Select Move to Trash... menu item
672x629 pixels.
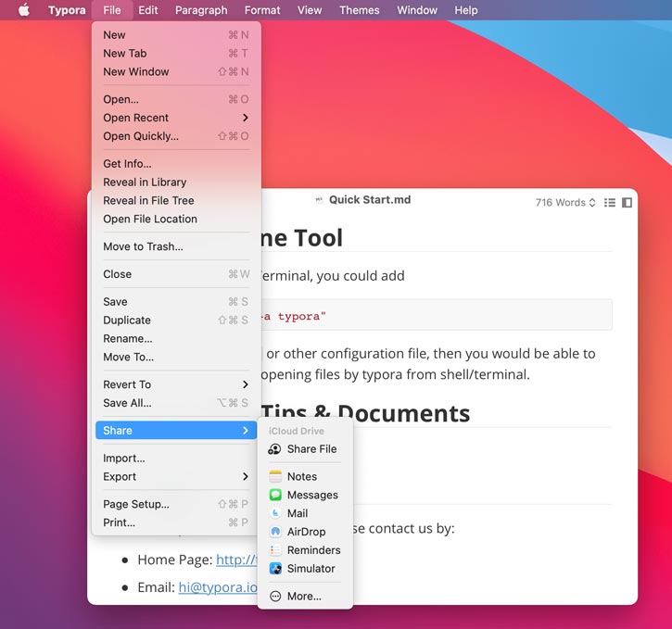coord(176,246)
